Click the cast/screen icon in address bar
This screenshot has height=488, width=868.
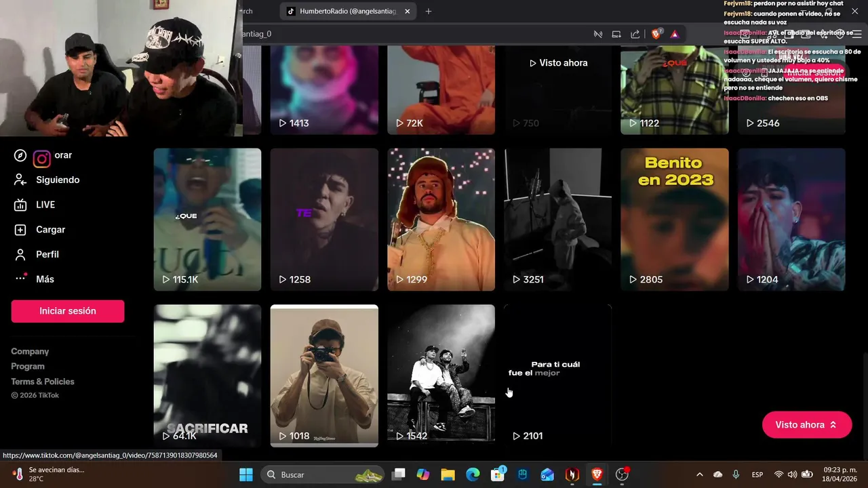pos(616,34)
